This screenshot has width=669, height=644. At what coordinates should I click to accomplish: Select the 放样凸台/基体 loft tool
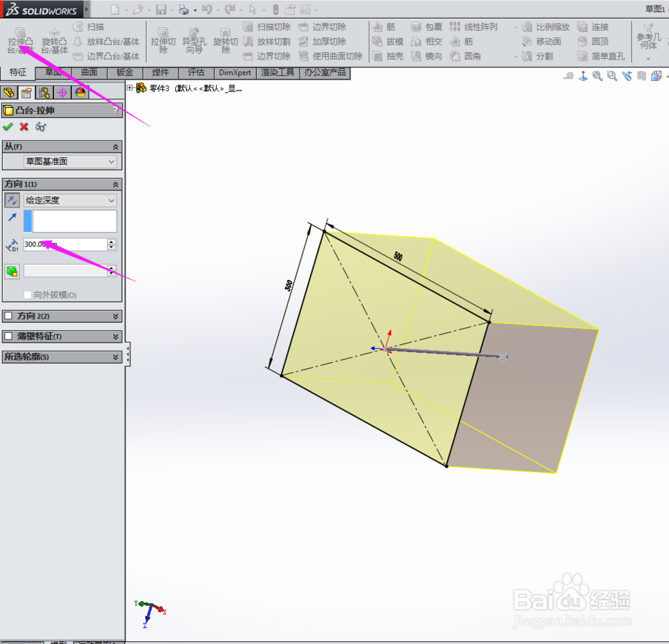[x=106, y=42]
